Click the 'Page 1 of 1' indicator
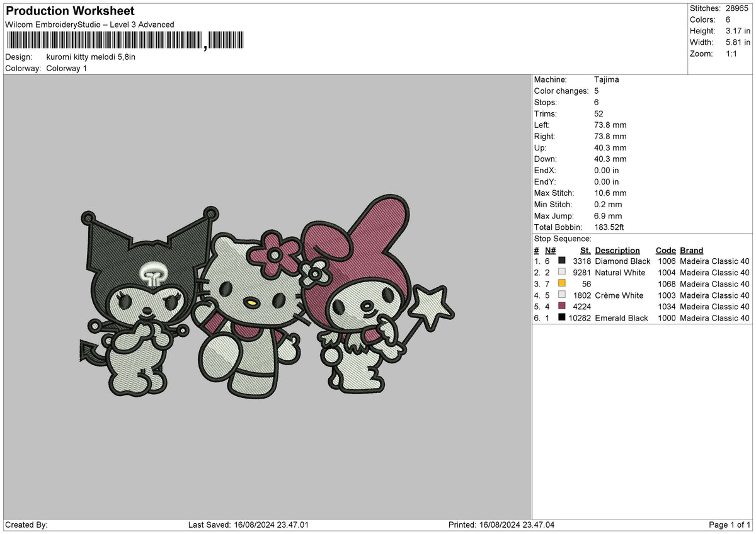 coord(730,525)
